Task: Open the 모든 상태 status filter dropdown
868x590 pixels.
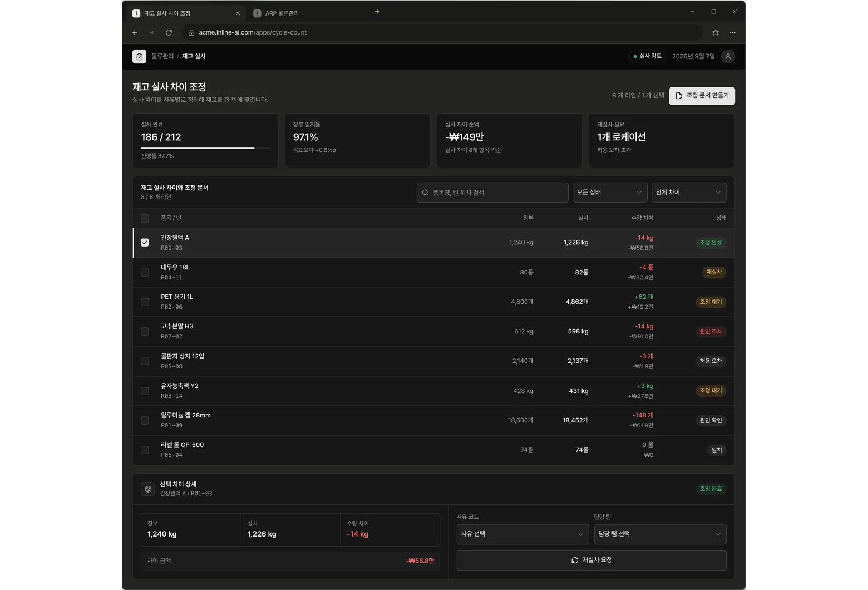Action: pyautogui.click(x=610, y=193)
